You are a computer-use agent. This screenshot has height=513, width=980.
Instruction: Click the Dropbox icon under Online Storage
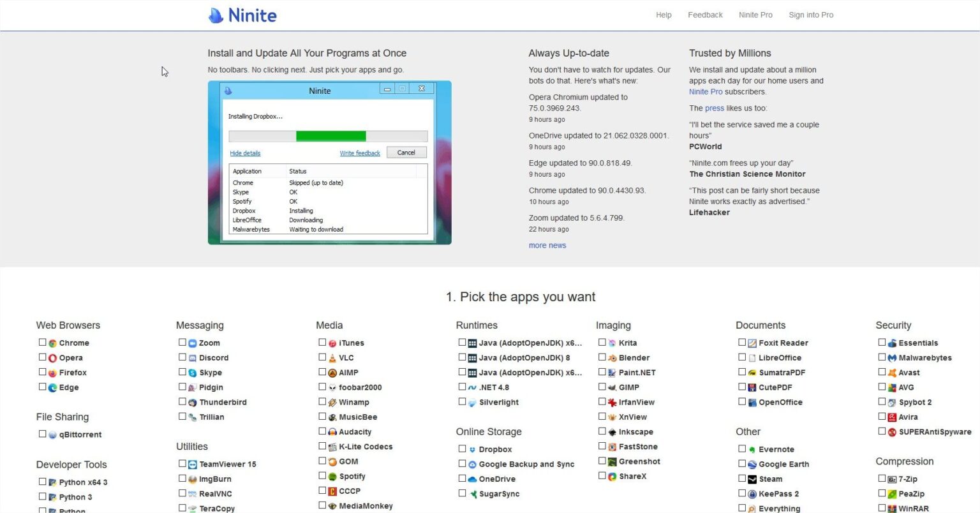tap(472, 449)
